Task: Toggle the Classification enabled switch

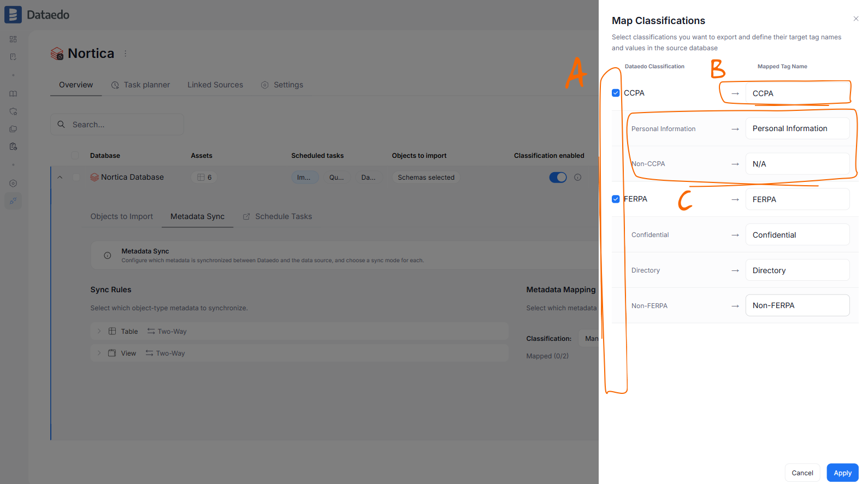Action: 558,178
